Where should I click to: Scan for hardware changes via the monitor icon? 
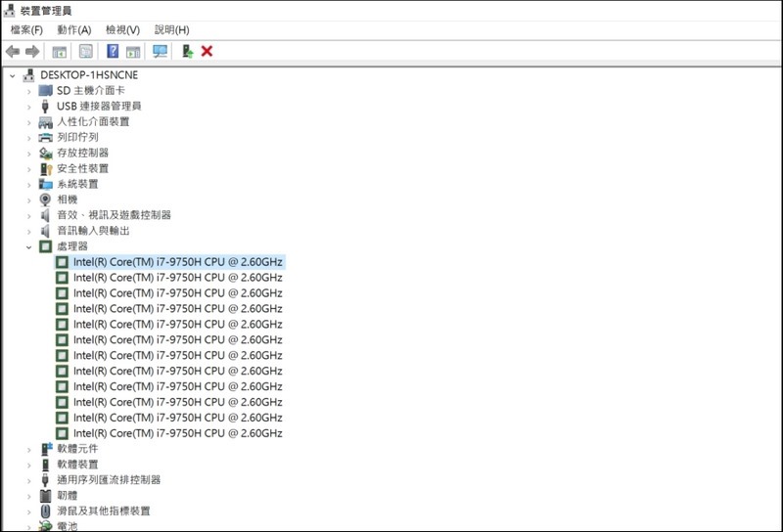point(161,52)
